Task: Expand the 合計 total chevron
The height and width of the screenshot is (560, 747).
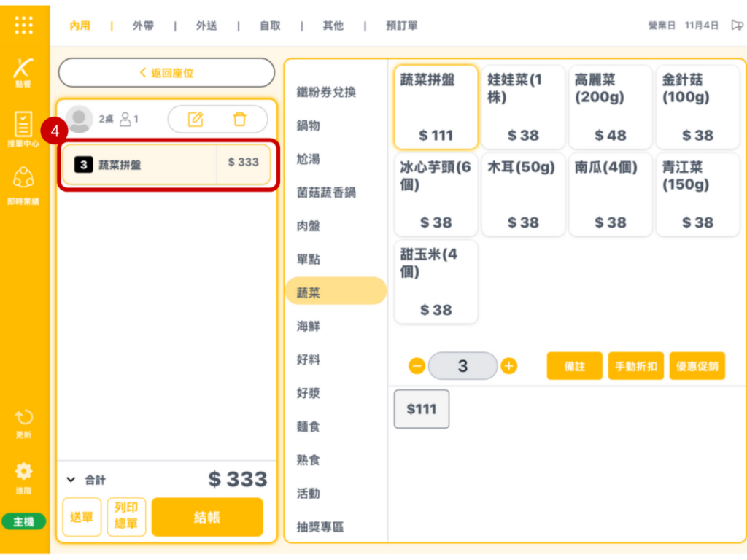Action: coord(71,480)
